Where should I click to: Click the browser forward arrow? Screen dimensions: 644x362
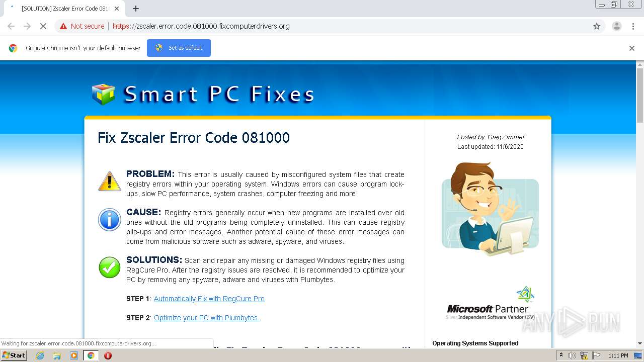[x=27, y=26]
